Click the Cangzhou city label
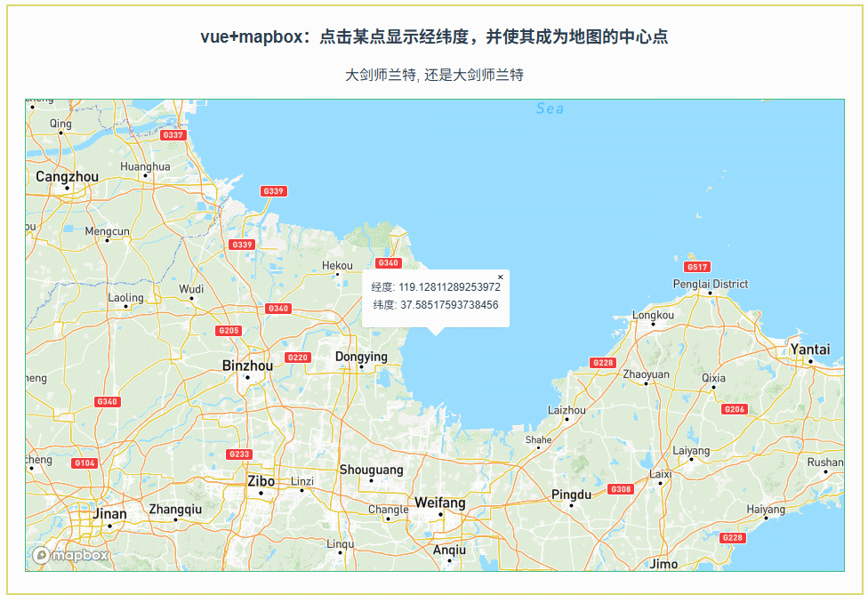Image resolution: width=868 pixels, height=595 pixels. click(67, 177)
